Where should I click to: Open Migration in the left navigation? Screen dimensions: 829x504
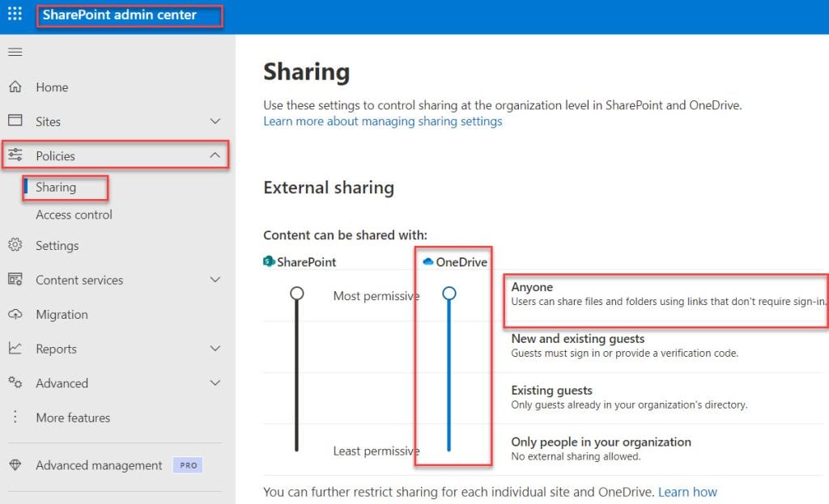pos(62,315)
